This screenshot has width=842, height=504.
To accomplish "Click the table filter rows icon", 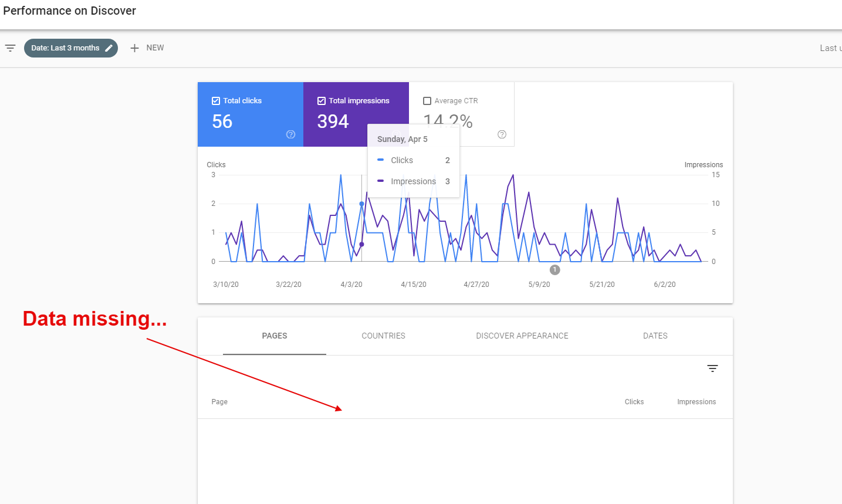I will (712, 368).
